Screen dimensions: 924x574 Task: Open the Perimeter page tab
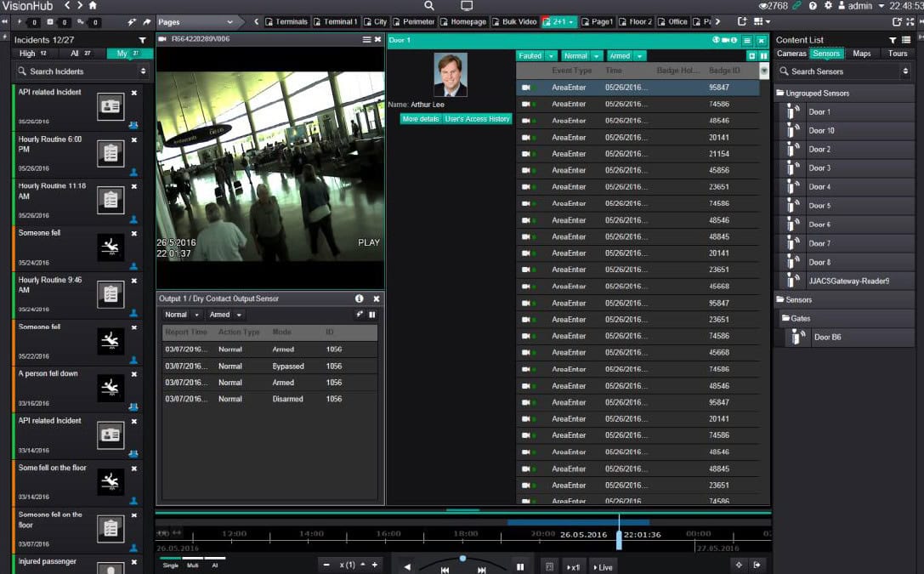[x=418, y=21]
